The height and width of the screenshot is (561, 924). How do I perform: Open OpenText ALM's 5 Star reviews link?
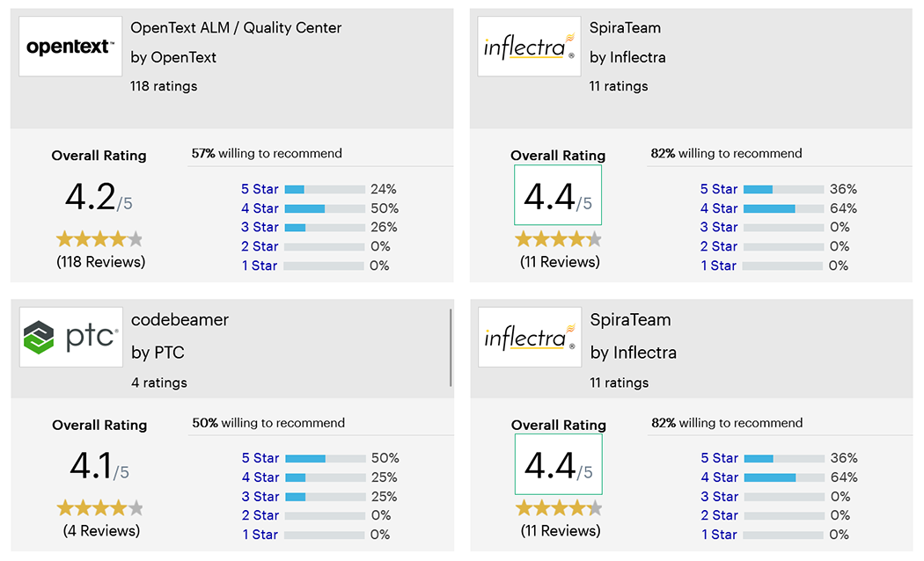(x=260, y=189)
